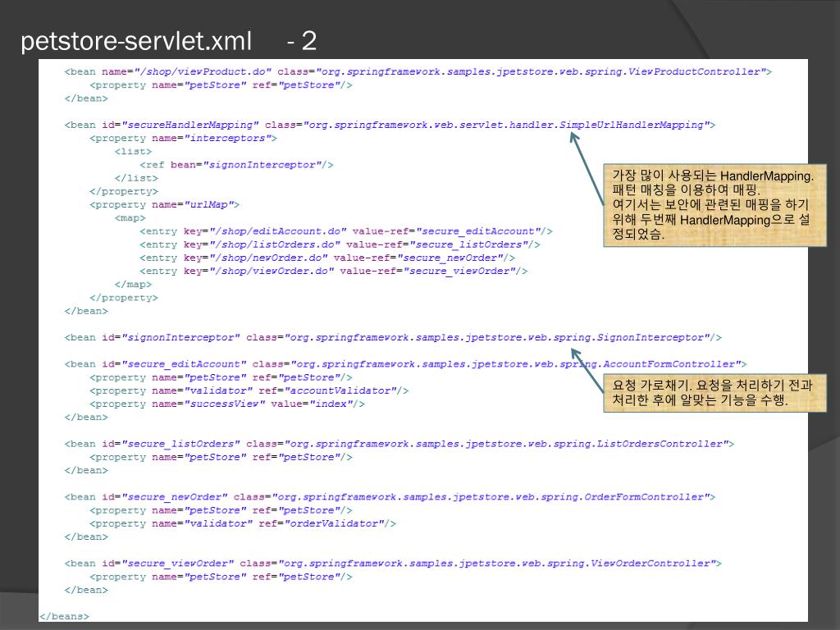Select the entry key /shop/viewOrder.do
Viewport: 840px width, 630px height.
[333, 271]
